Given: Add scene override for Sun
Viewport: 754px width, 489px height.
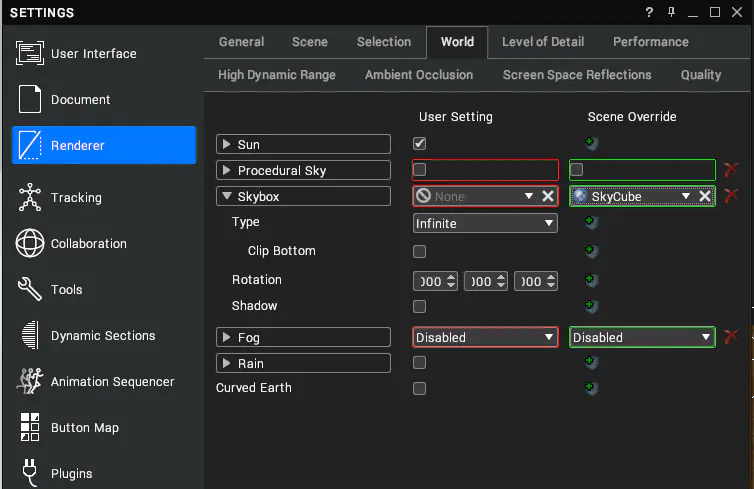Looking at the screenshot, I should click(x=591, y=143).
